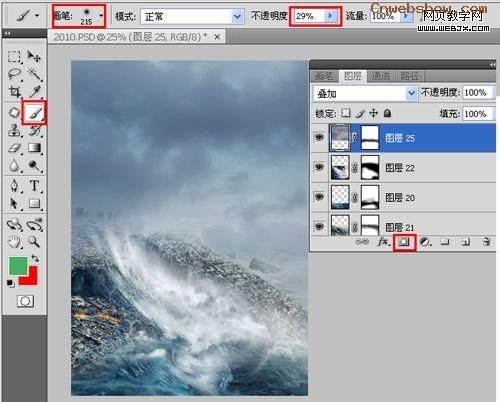Open the brush preset picker dropdown
Viewport: 500px width, 402px height.
pos(101,16)
